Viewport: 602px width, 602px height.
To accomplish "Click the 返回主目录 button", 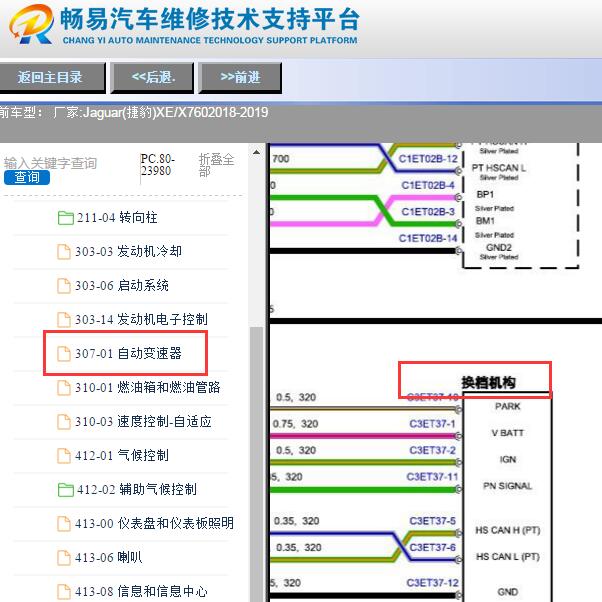I will pyautogui.click(x=52, y=78).
